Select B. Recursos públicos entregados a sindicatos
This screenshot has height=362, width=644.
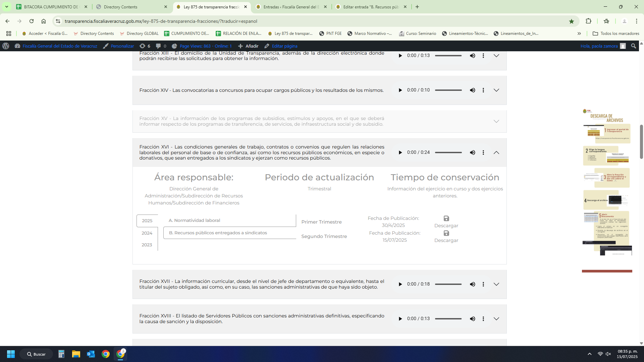point(218,233)
